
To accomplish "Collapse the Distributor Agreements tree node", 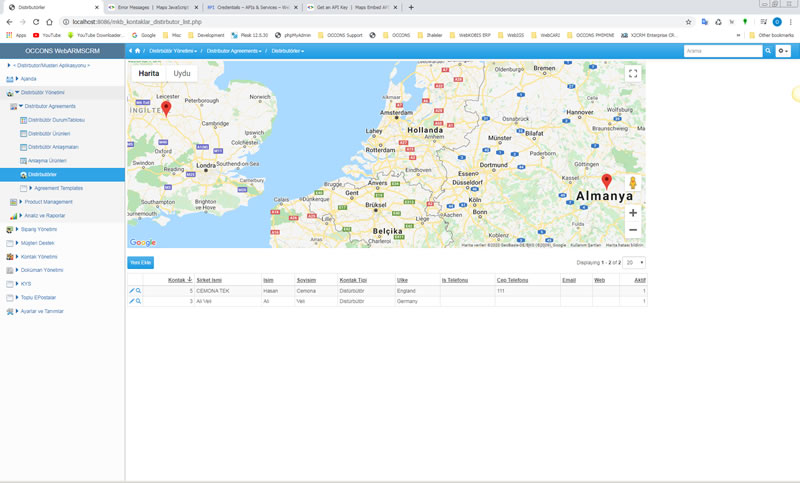I will [21, 106].
